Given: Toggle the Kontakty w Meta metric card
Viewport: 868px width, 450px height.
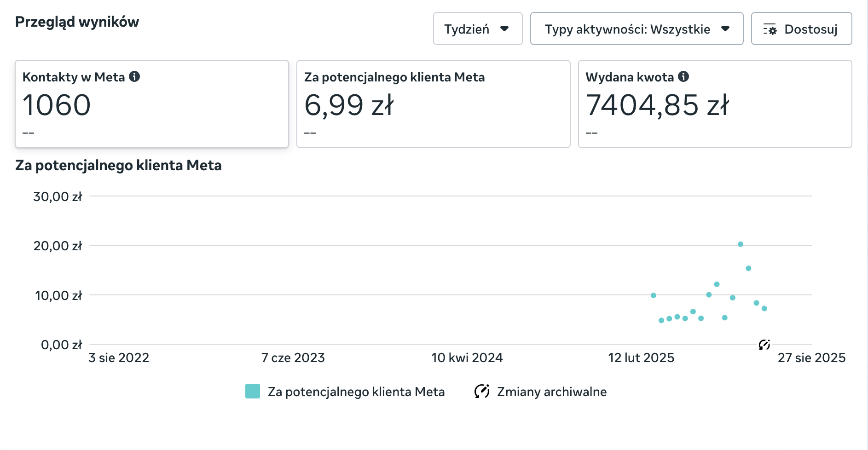Looking at the screenshot, I should (151, 103).
